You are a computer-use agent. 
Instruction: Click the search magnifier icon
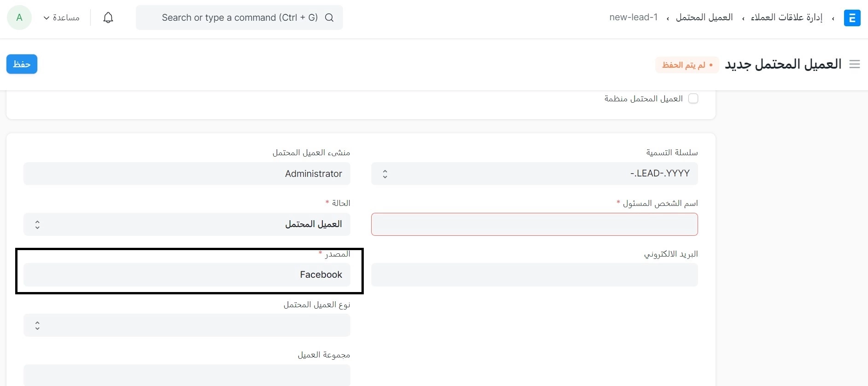[x=329, y=18]
